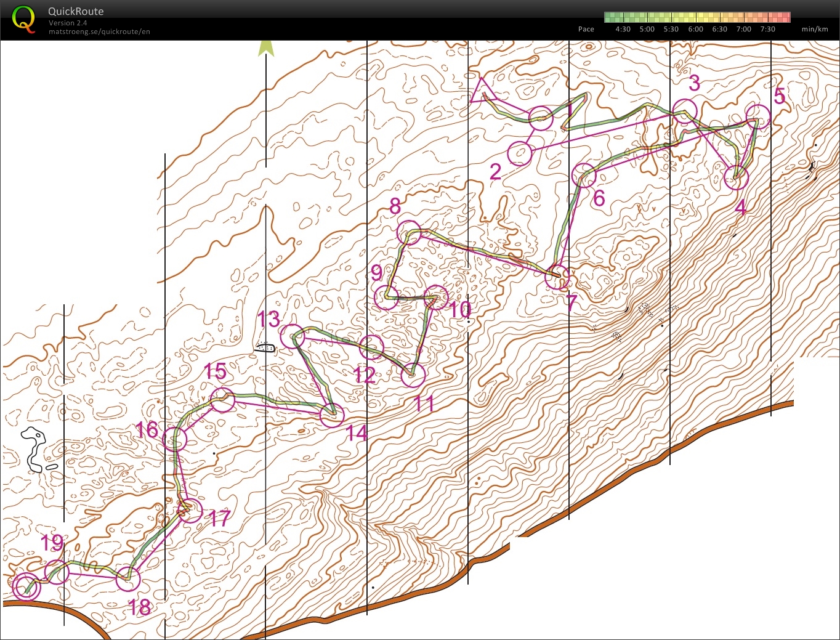
Task: Click the 5:00 pace value
Action: coord(647,29)
